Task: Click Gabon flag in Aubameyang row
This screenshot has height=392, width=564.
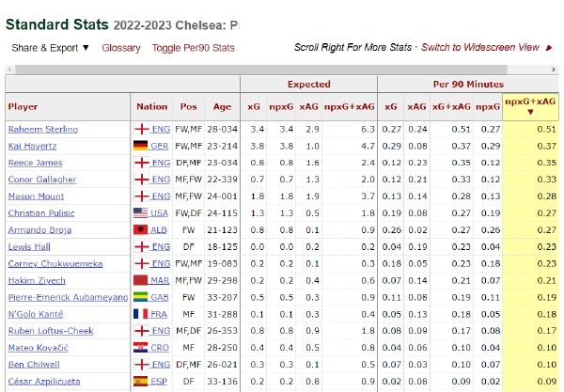Action: pyautogui.click(x=140, y=297)
